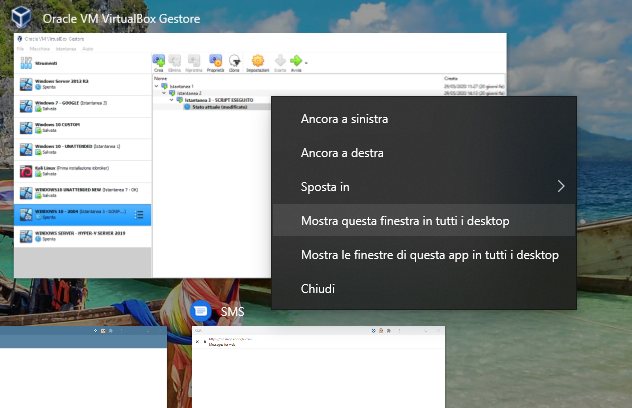Select the 'WINDOWS10 UNATTENDED NEW' VM icon
Screen dimensions: 632x408
(x=26, y=193)
